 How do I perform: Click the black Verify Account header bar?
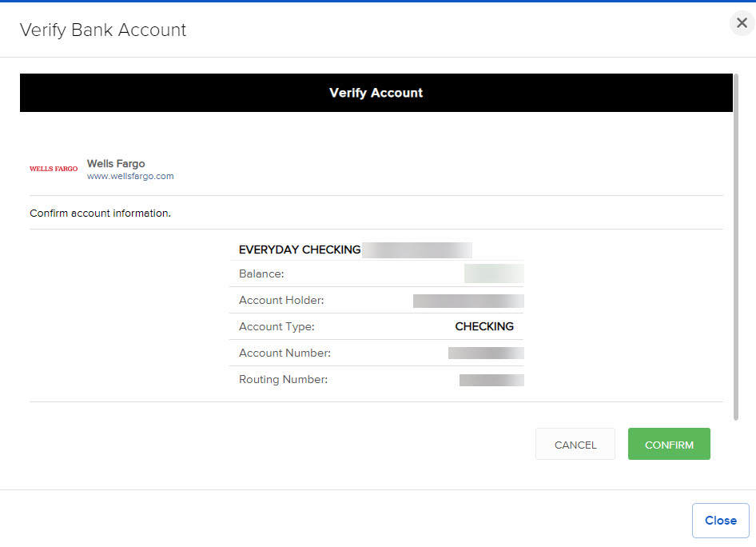point(376,93)
